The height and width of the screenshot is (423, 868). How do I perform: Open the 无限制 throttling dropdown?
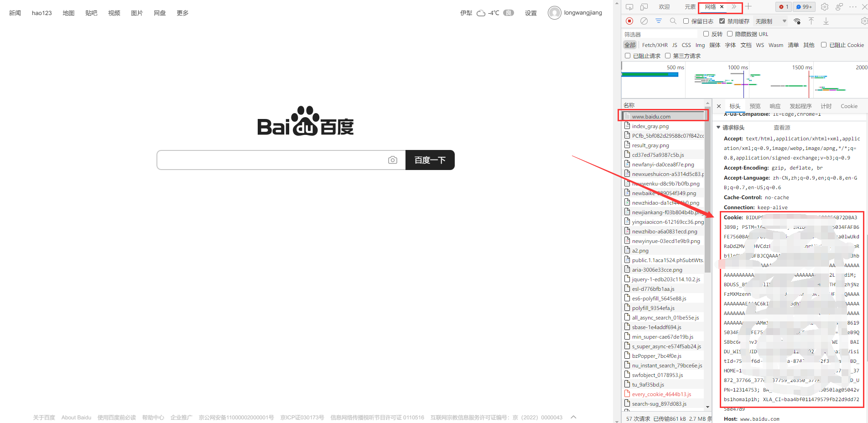[x=771, y=21]
